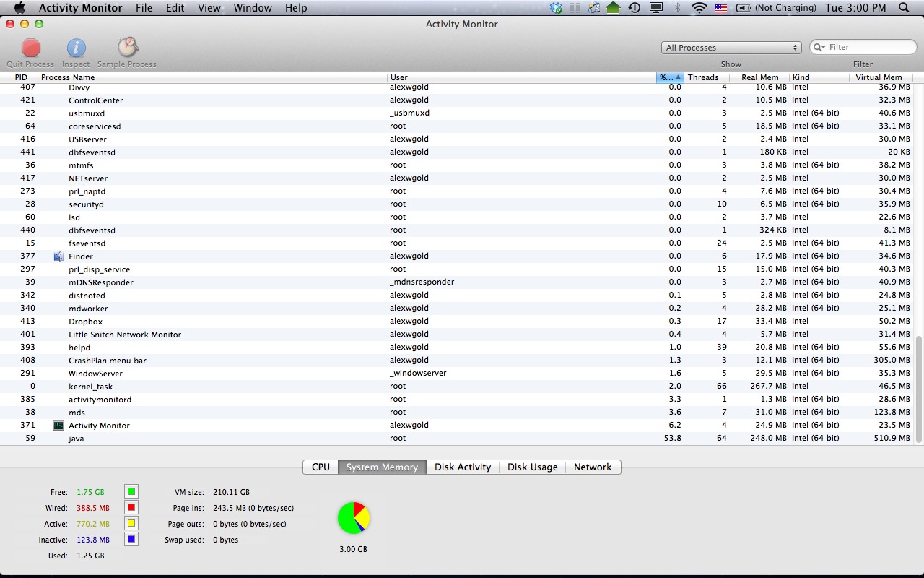The image size is (924, 578).
Task: Select the mDNSResponder process row
Action: click(x=456, y=282)
